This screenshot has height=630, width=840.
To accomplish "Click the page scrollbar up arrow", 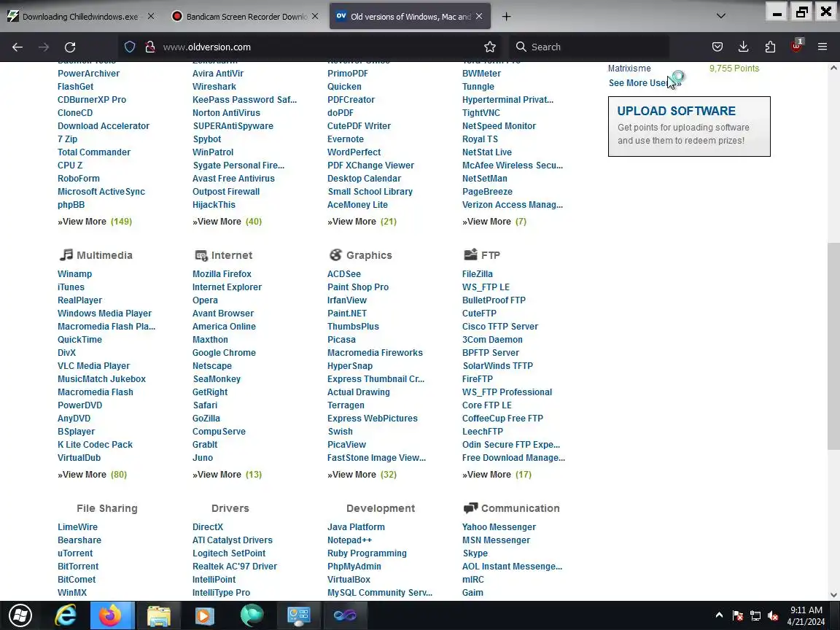I will (833, 68).
